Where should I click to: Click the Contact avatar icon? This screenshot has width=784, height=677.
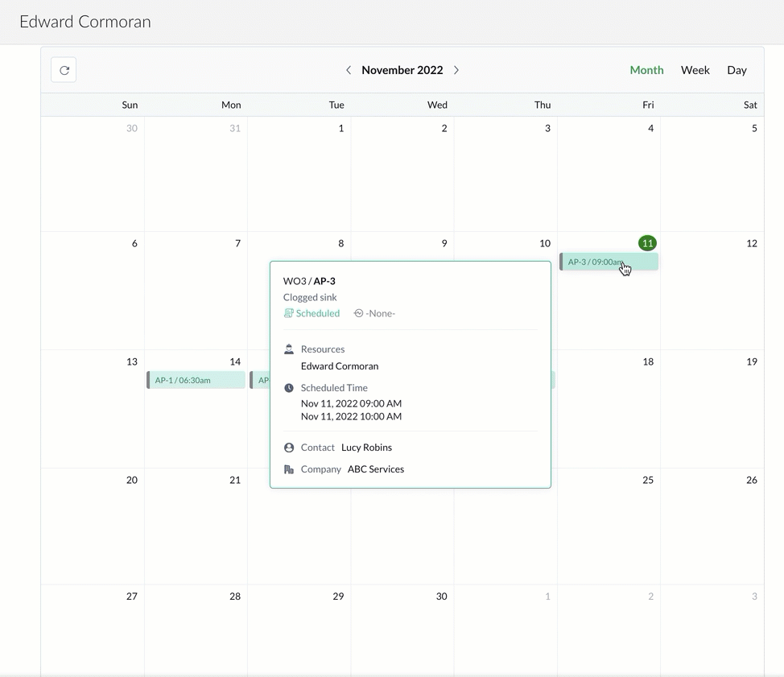[289, 448]
